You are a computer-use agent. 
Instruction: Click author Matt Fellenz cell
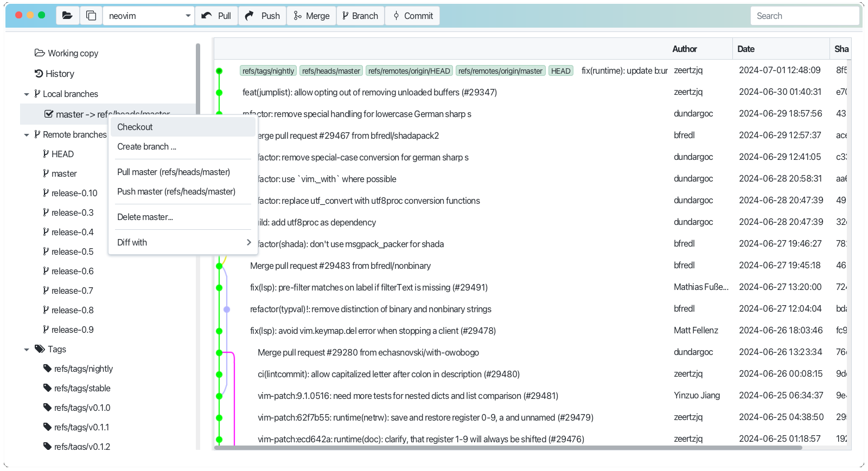click(x=696, y=330)
